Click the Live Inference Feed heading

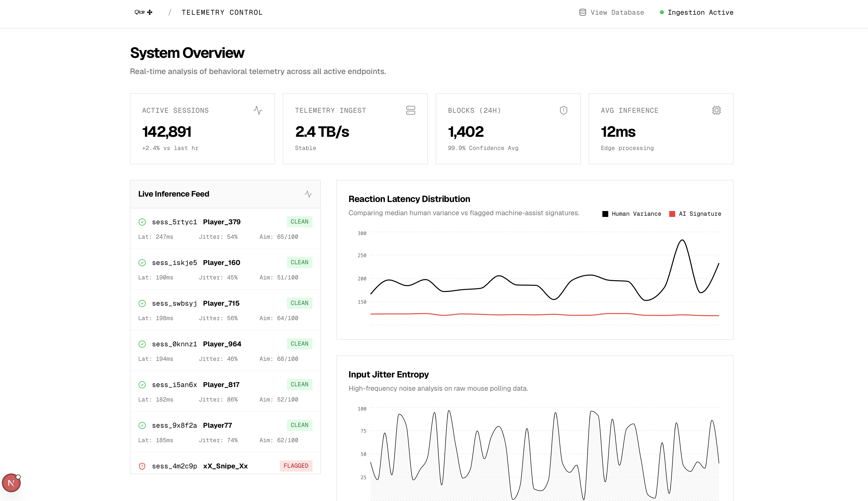[174, 194]
